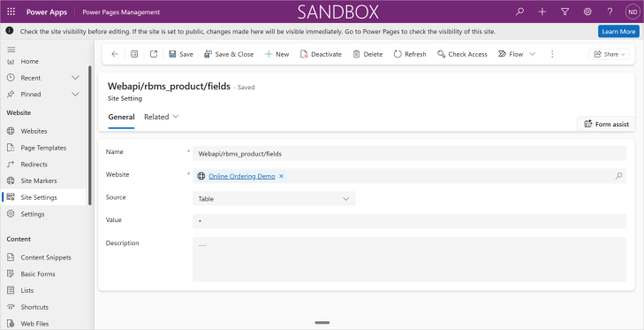Click the bottom panel drag handle

322,323
